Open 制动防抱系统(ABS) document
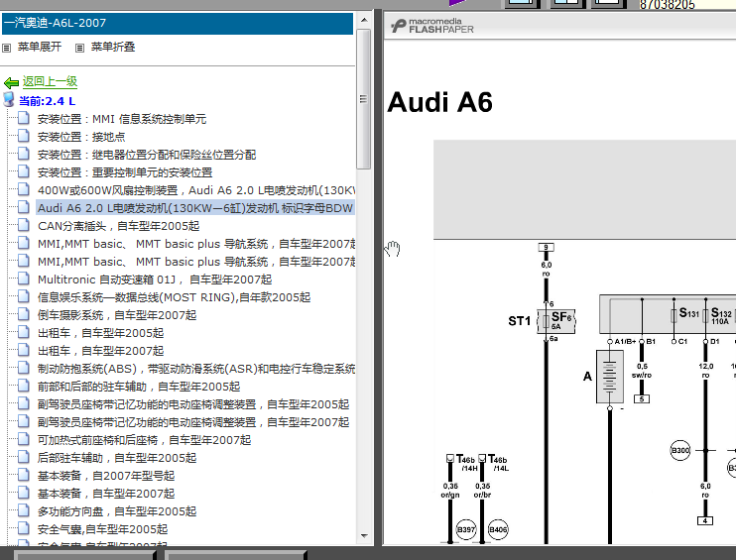The image size is (736, 560). (x=195, y=369)
